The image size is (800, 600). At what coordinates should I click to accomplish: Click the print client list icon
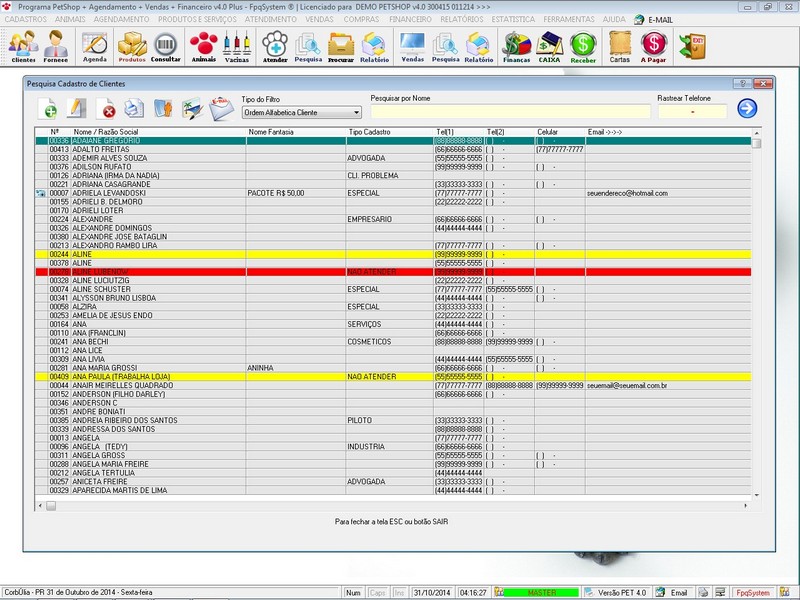[x=134, y=108]
